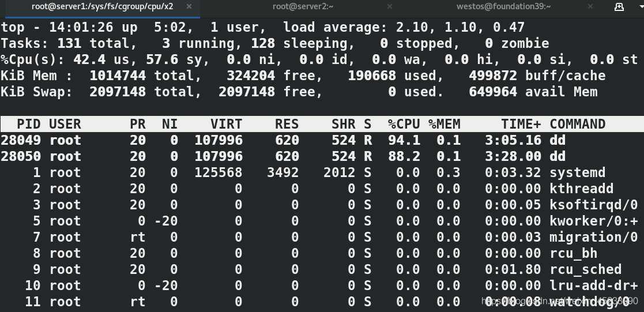Click the 324204 free memory value
The height and width of the screenshot is (312, 644).
coord(251,76)
